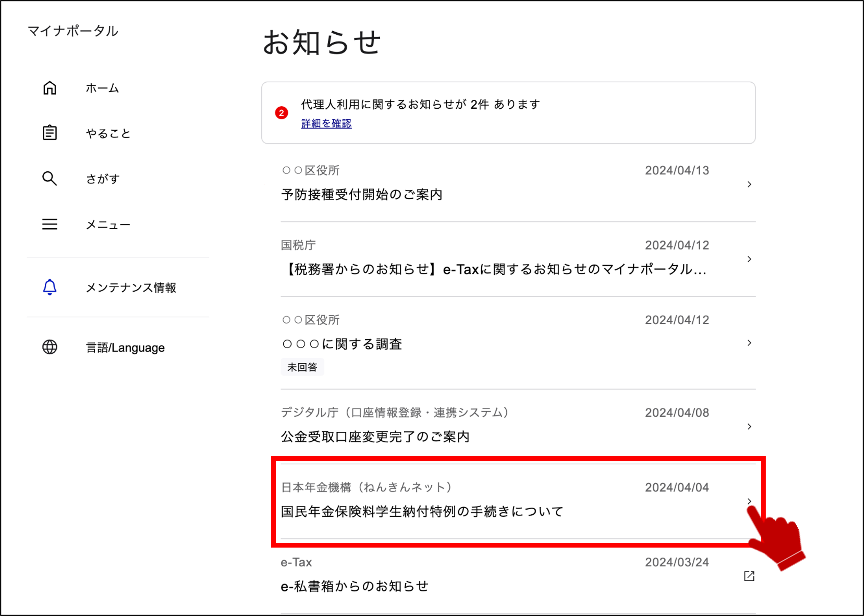Viewport: 864px width, 616px height.
Task: Click the date 2024/04/08
Action: pyautogui.click(x=677, y=413)
